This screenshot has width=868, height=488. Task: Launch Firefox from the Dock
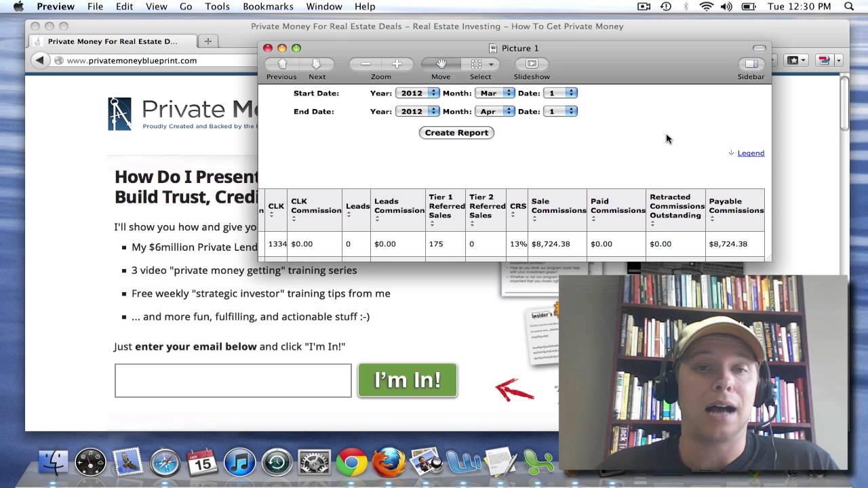(x=389, y=463)
